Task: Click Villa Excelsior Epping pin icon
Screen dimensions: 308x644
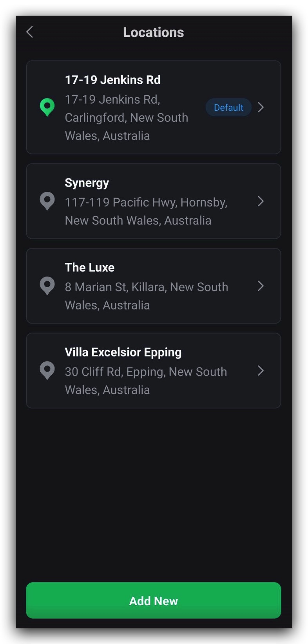Action: coord(47,371)
